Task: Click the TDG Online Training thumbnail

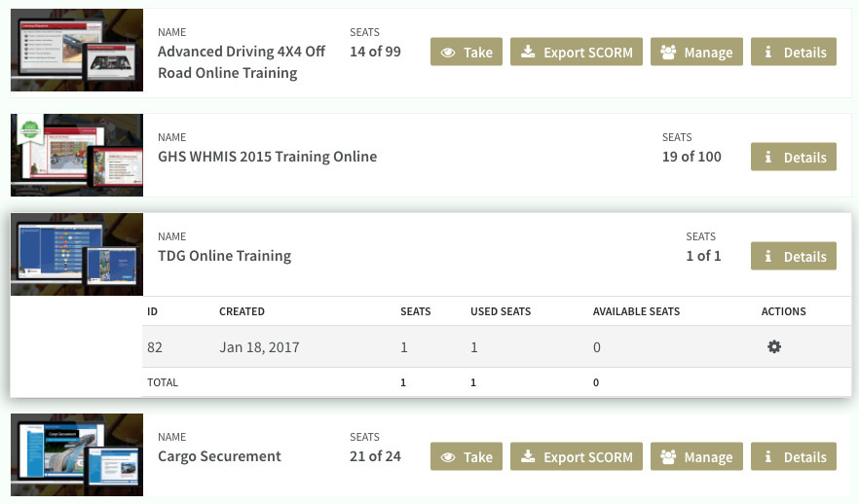Action: (x=77, y=255)
